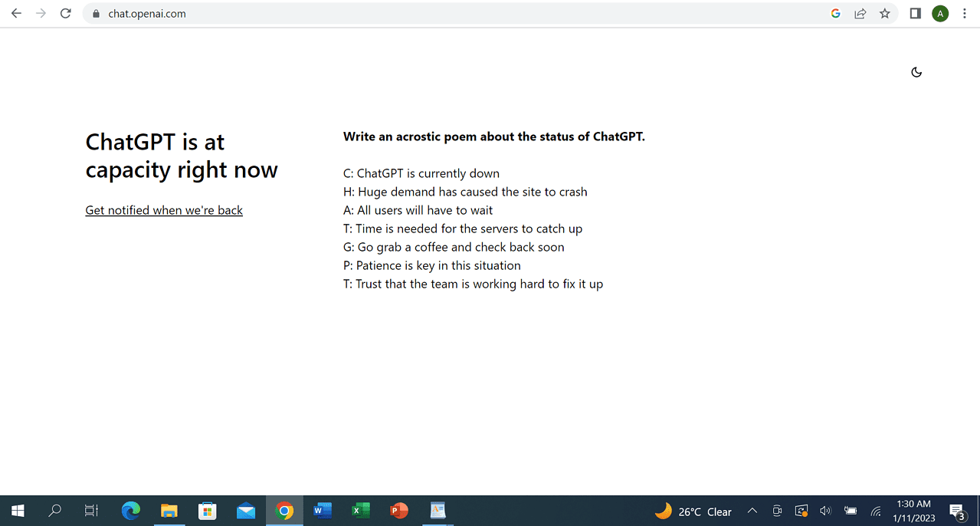Click the 'Get notified when we're back' link
The width and height of the screenshot is (980, 526).
(x=164, y=210)
